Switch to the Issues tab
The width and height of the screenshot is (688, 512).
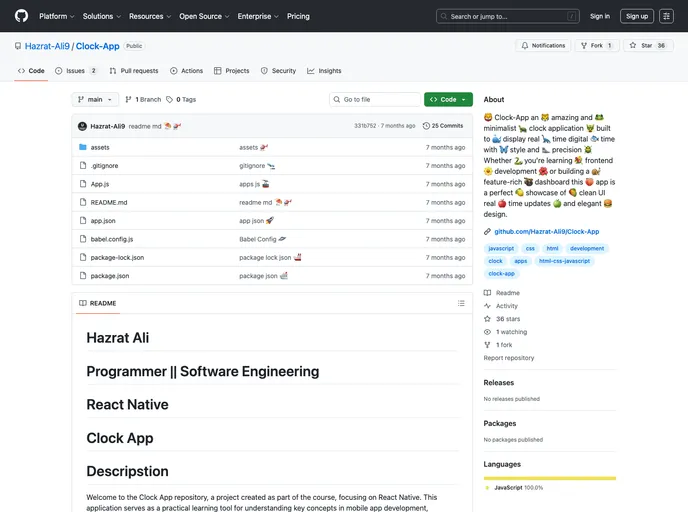(77, 71)
